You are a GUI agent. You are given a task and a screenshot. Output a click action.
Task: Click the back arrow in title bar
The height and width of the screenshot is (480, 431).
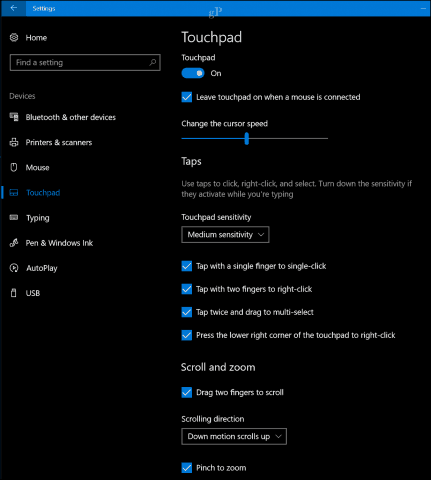14,8
